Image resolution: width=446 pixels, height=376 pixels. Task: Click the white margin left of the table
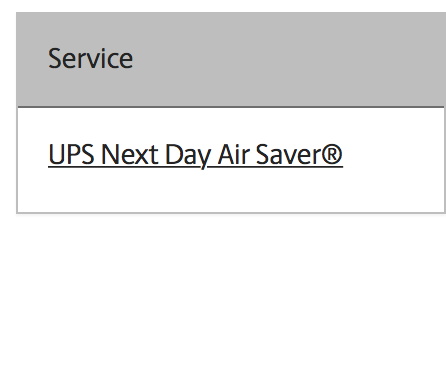tap(8, 113)
